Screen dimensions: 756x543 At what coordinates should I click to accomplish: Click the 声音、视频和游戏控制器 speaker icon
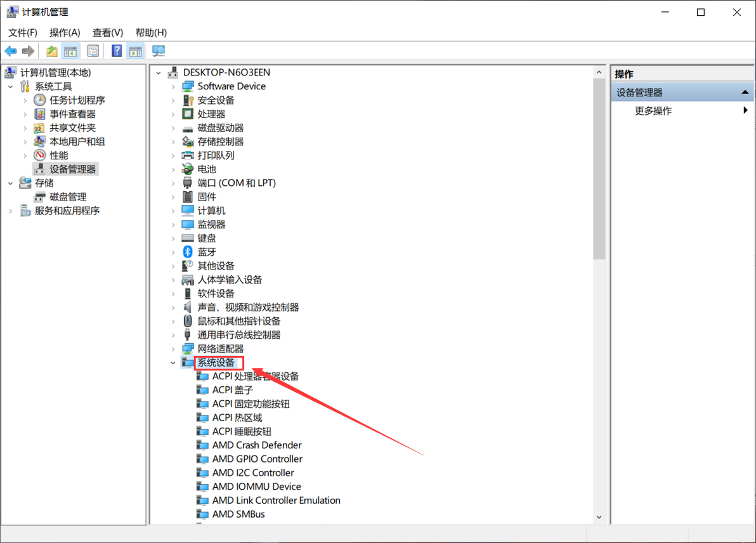click(x=188, y=307)
